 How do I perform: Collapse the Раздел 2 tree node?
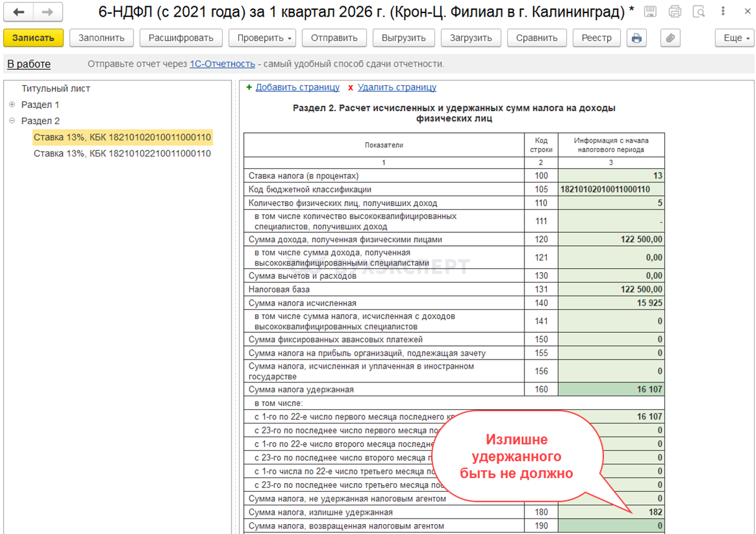click(12, 121)
